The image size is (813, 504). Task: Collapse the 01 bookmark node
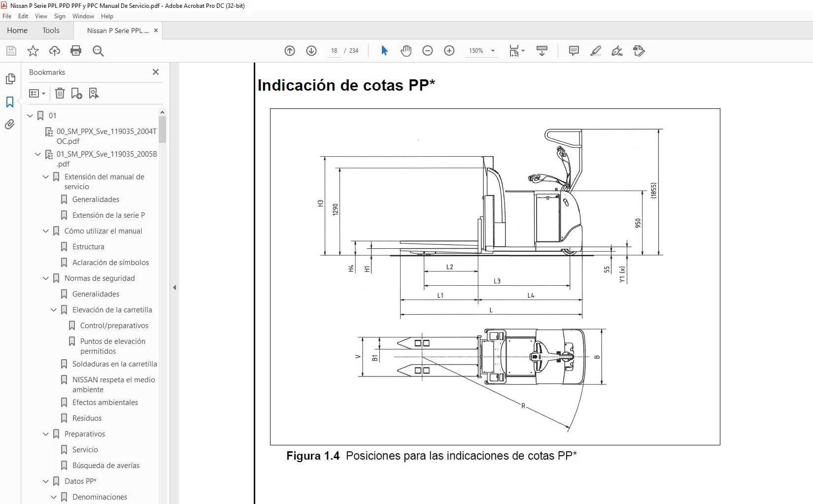coord(30,116)
